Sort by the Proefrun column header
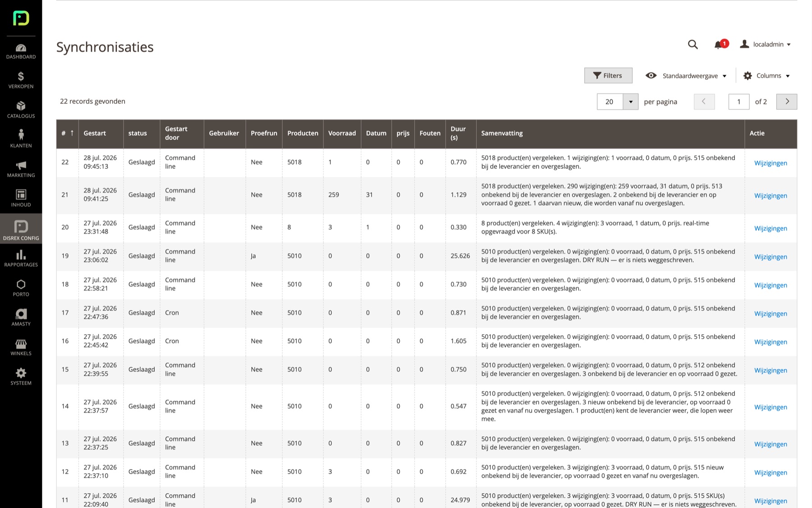The width and height of the screenshot is (812, 508). pyautogui.click(x=264, y=133)
